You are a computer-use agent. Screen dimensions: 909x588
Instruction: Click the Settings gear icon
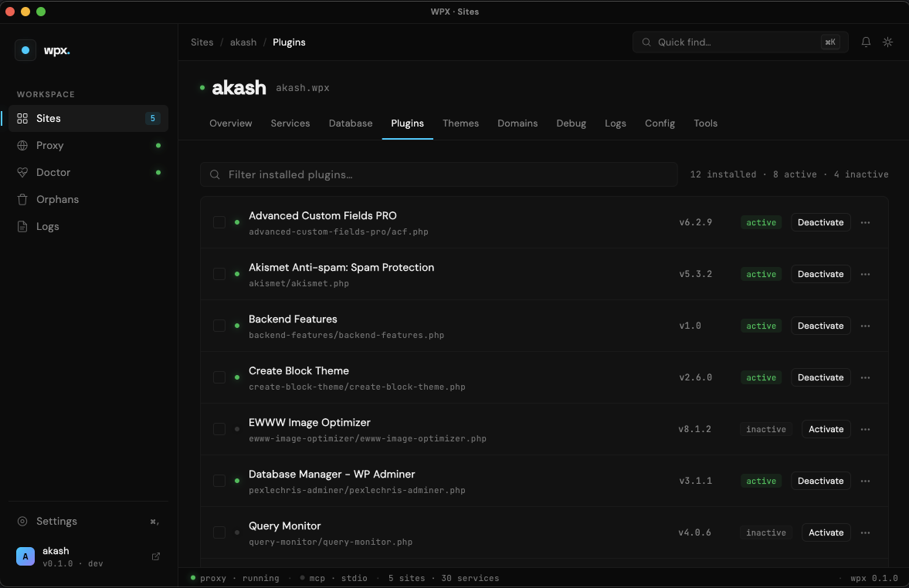point(22,522)
